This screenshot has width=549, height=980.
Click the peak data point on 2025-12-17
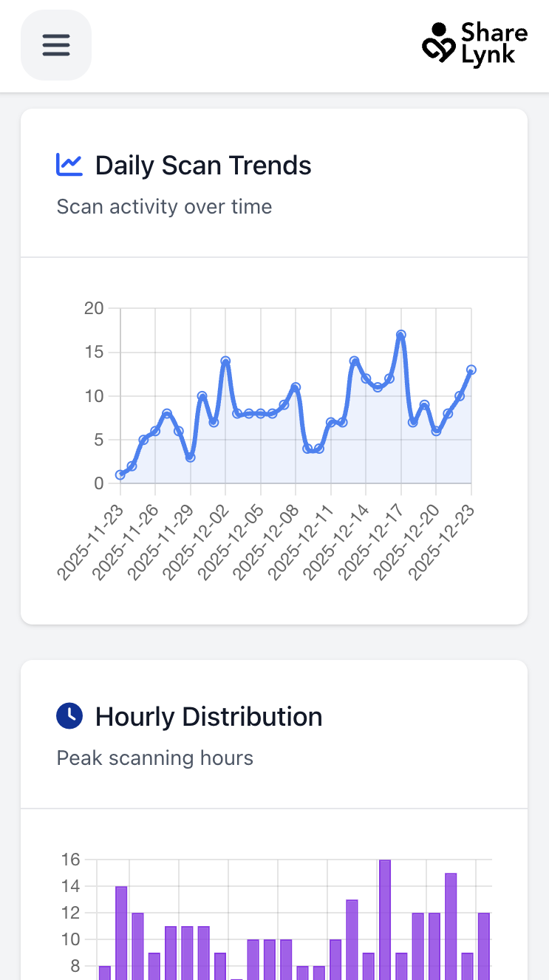pos(400,335)
